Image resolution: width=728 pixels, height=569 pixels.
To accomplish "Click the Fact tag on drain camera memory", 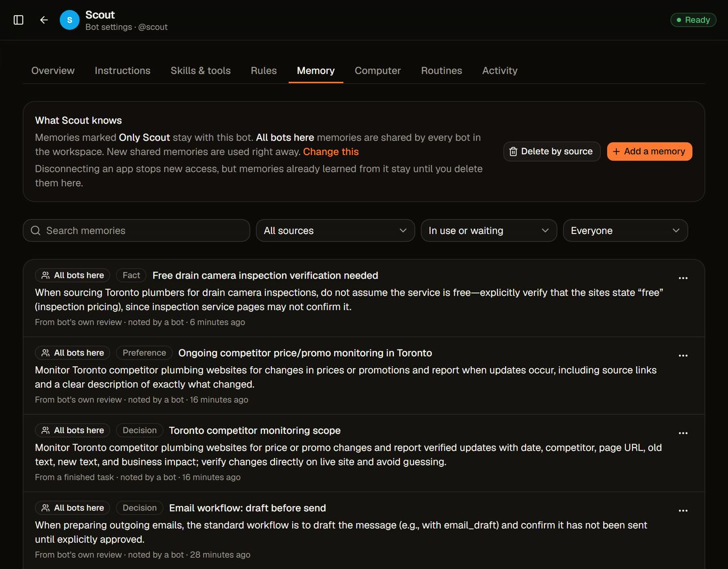I will (x=131, y=275).
